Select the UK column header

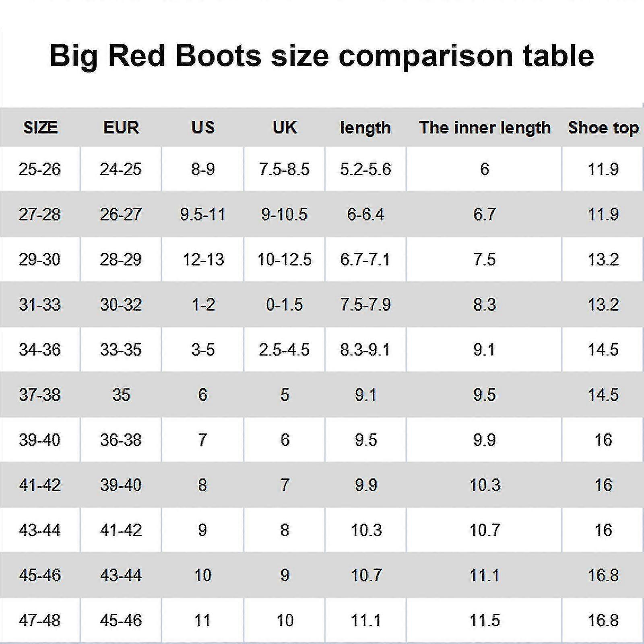pyautogui.click(x=285, y=128)
